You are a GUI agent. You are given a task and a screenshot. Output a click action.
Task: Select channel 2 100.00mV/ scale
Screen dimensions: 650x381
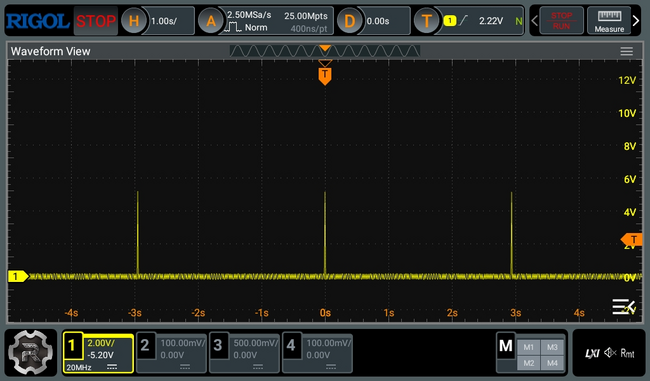(x=182, y=343)
